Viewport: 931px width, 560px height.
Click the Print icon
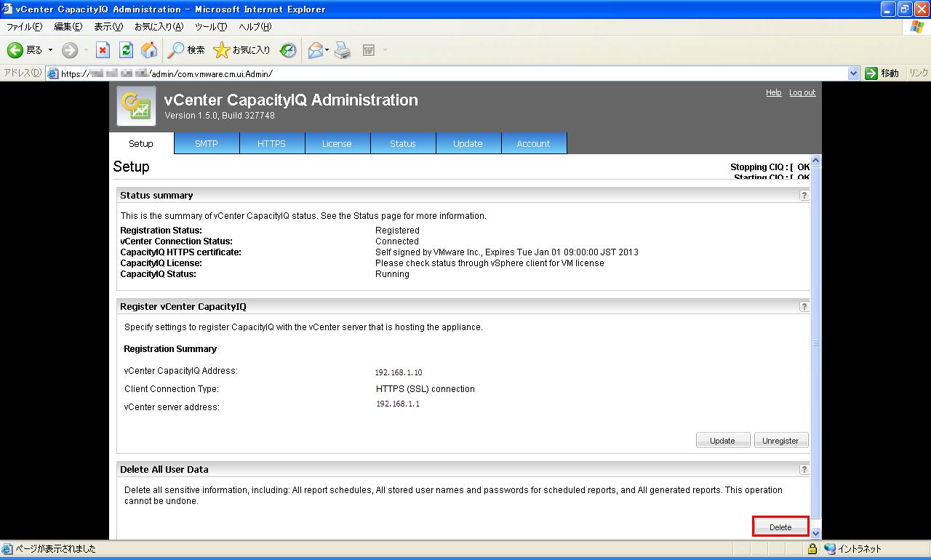click(x=343, y=50)
